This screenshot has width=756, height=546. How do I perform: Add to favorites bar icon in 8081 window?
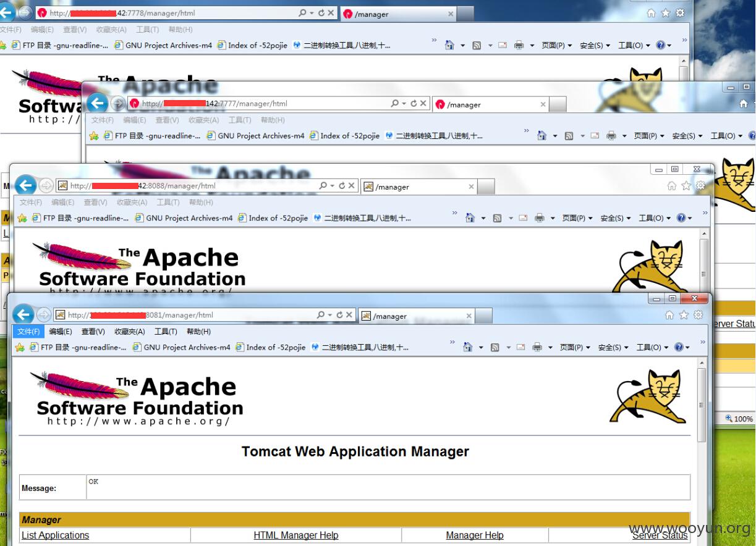19,347
